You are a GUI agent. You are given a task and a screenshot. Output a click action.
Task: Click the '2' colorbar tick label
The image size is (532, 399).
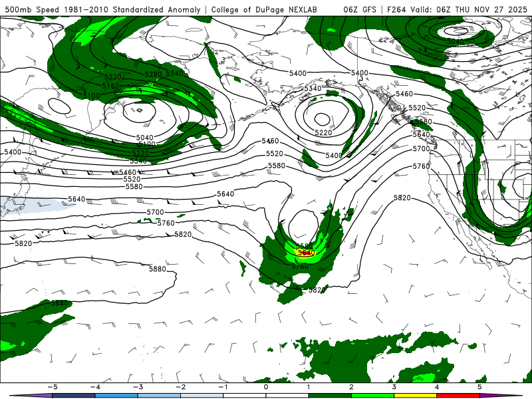351,387
